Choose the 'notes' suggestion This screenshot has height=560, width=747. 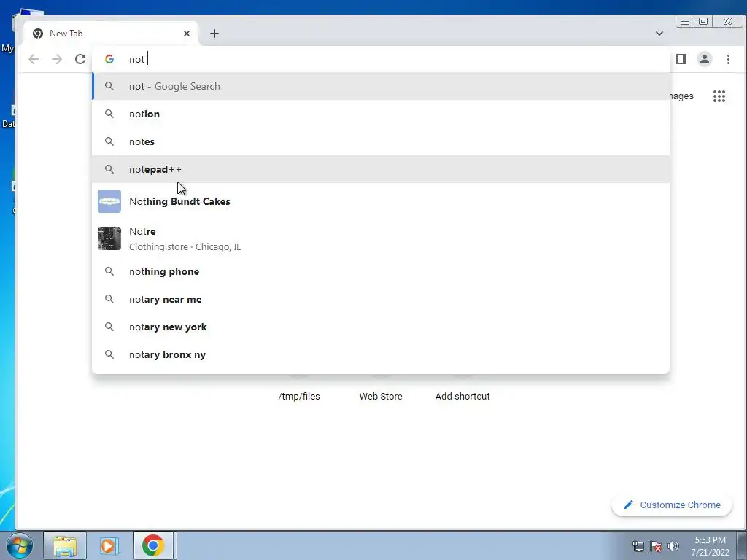coord(381,141)
